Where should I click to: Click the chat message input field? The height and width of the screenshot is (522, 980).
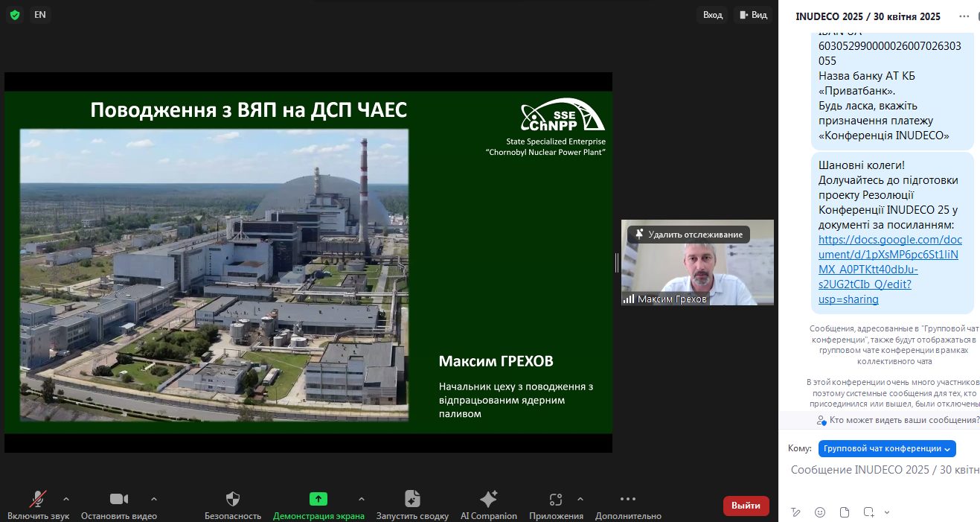[884, 470]
